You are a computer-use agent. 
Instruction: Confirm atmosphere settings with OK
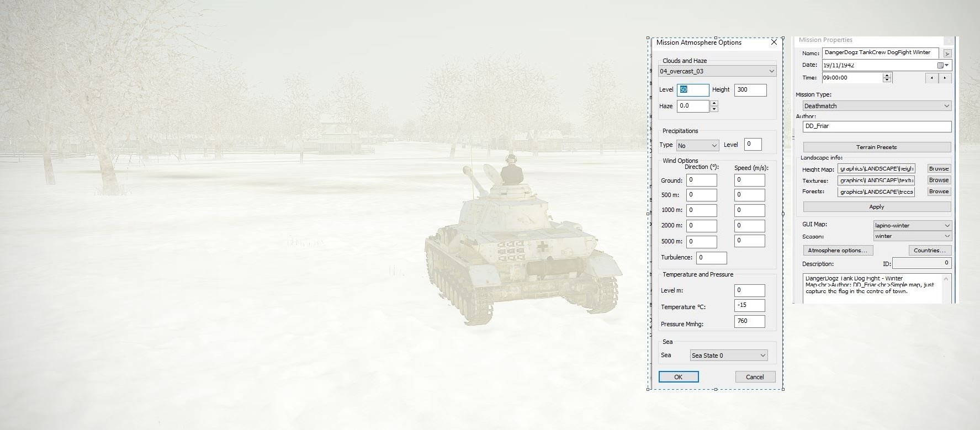click(678, 377)
